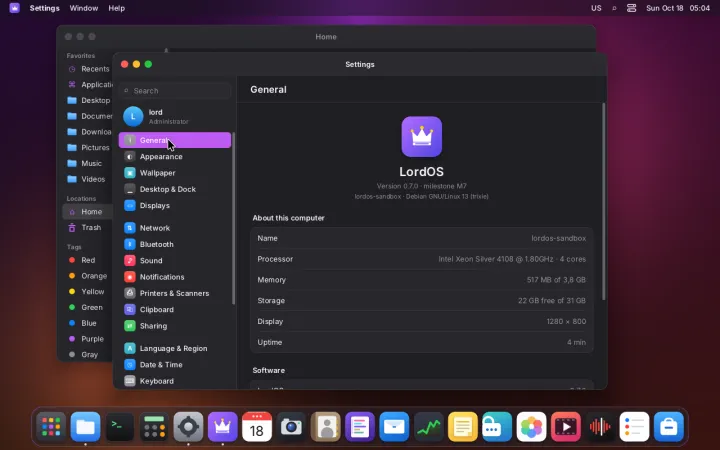
Task: Open the voice recorder waveform app
Action: [600, 427]
